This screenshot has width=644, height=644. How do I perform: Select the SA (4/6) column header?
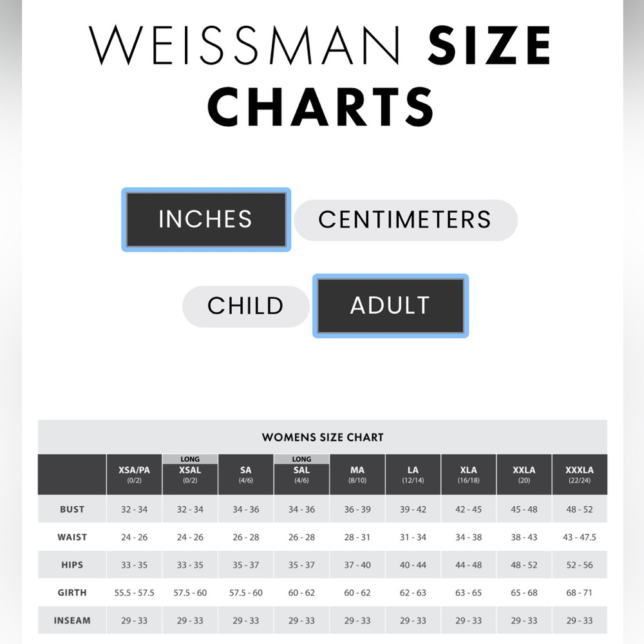(245, 475)
